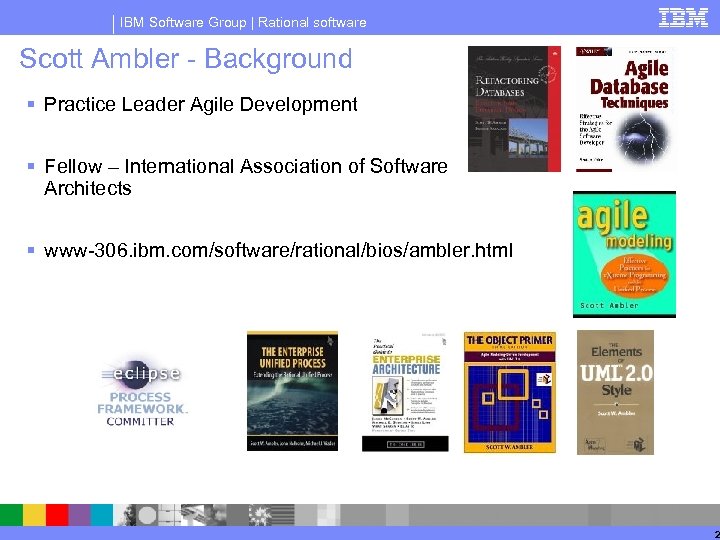Click the green square in footer strip

click(x=11, y=515)
